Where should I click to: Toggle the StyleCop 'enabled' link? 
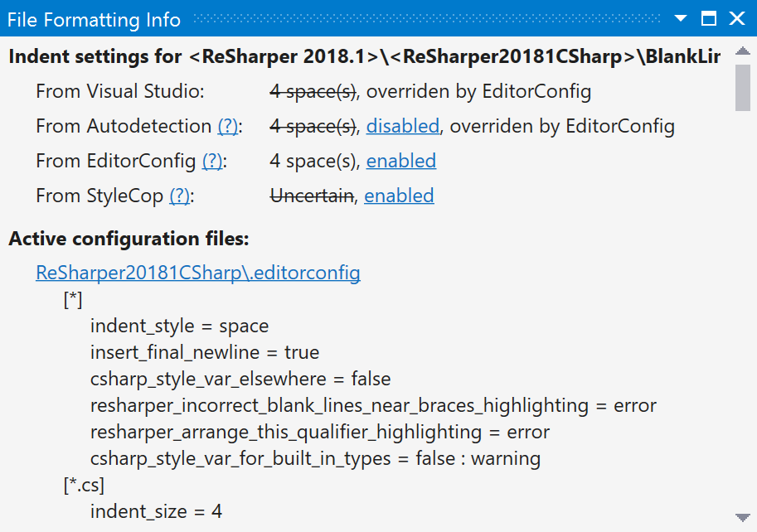pyautogui.click(x=399, y=196)
